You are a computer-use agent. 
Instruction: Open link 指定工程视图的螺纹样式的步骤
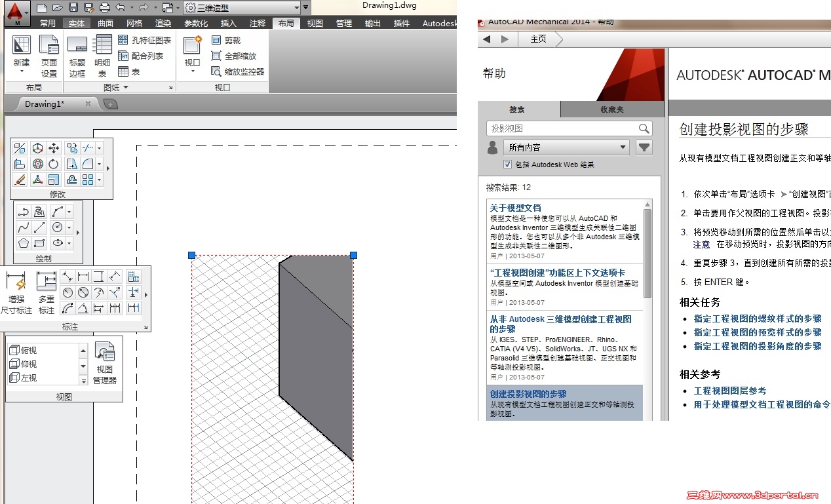point(758,319)
